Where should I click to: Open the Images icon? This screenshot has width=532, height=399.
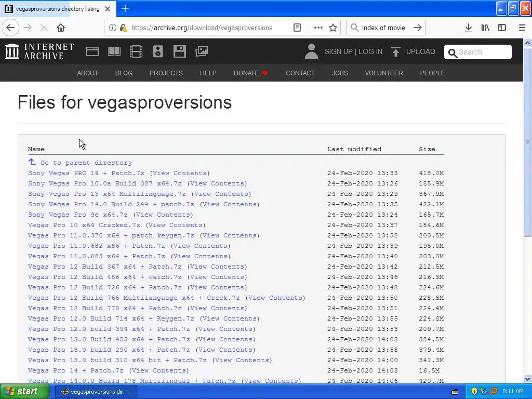point(202,51)
